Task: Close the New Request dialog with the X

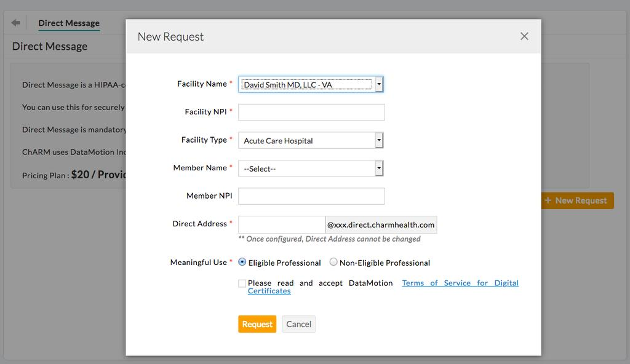Action: coord(524,36)
